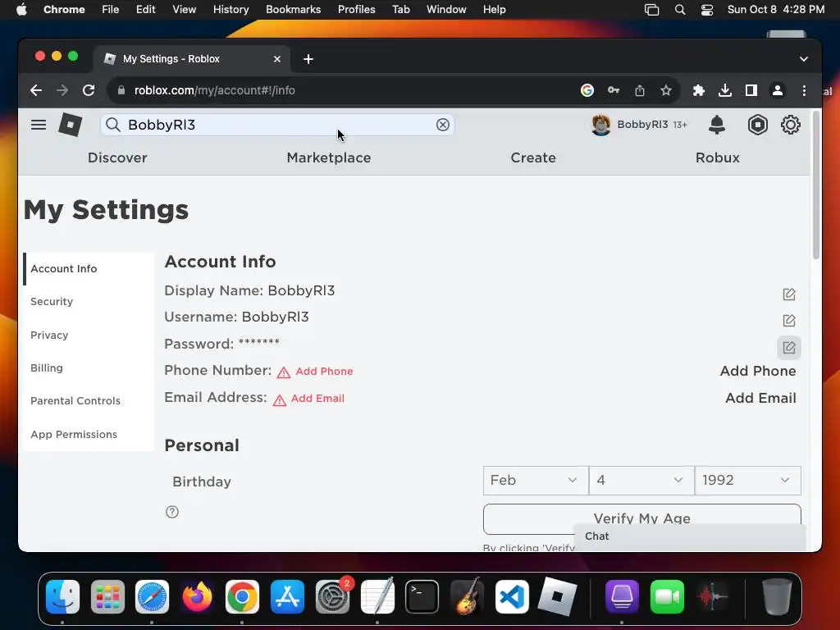
Task: Click the Roblox logo home icon
Action: tap(71, 125)
